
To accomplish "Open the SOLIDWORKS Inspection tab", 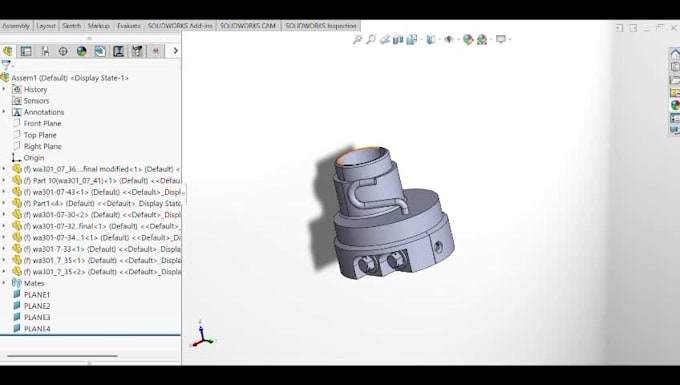I will (320, 26).
